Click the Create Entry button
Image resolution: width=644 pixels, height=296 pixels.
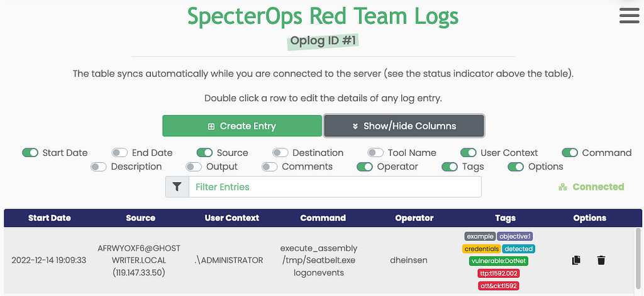pyautogui.click(x=242, y=126)
